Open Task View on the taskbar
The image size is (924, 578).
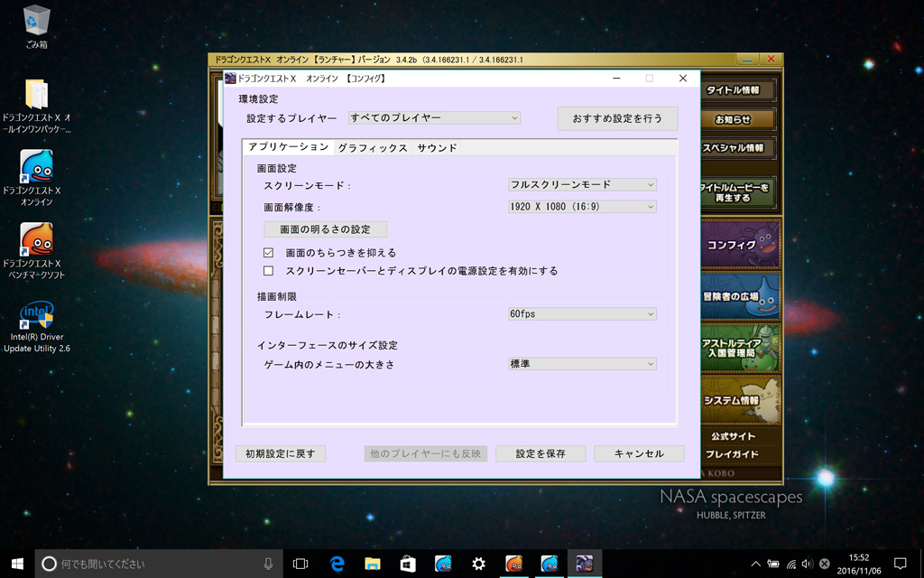tap(300, 564)
